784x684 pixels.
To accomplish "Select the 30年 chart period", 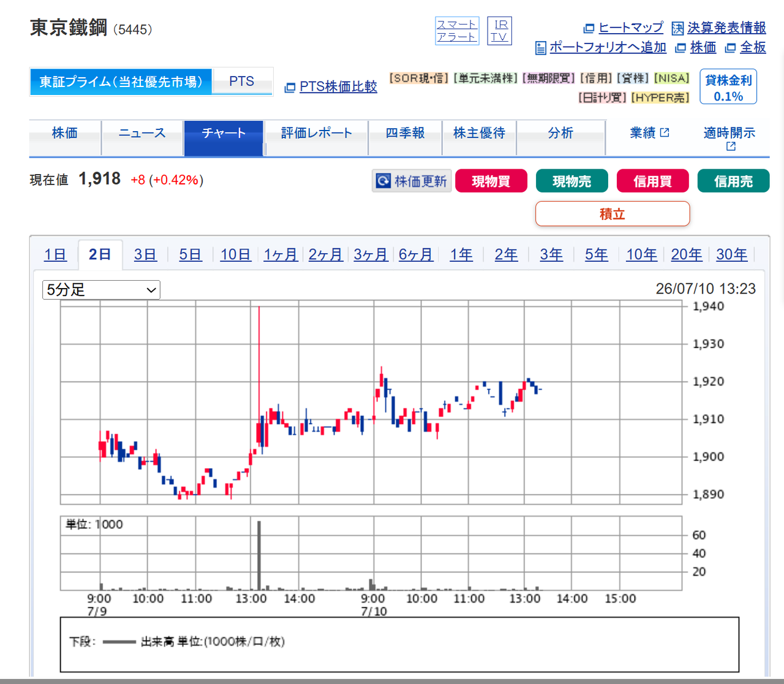I will pos(732,254).
